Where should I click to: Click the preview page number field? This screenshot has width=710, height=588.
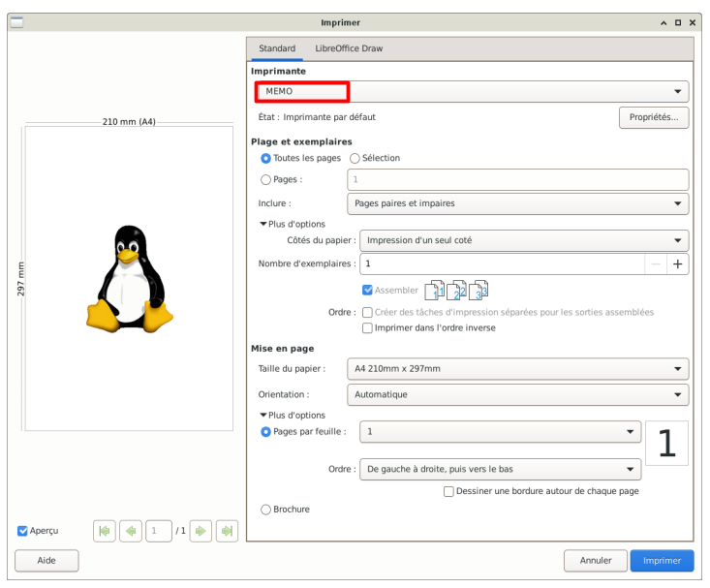159,531
